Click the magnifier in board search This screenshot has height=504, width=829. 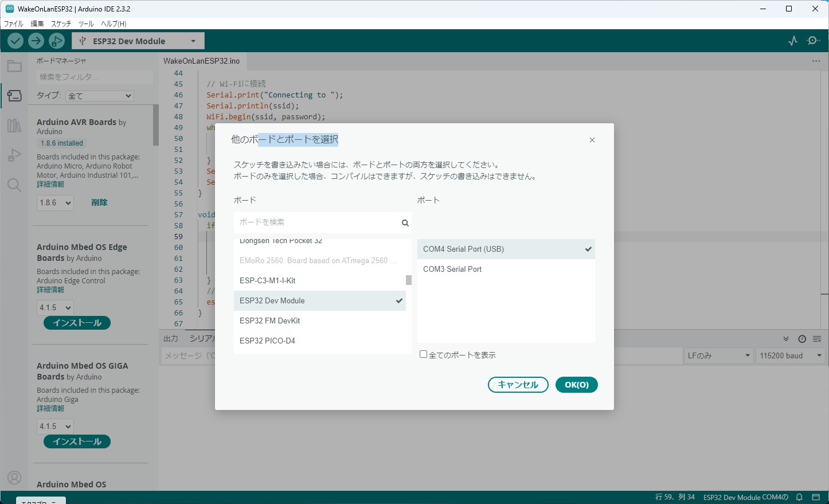pos(405,223)
